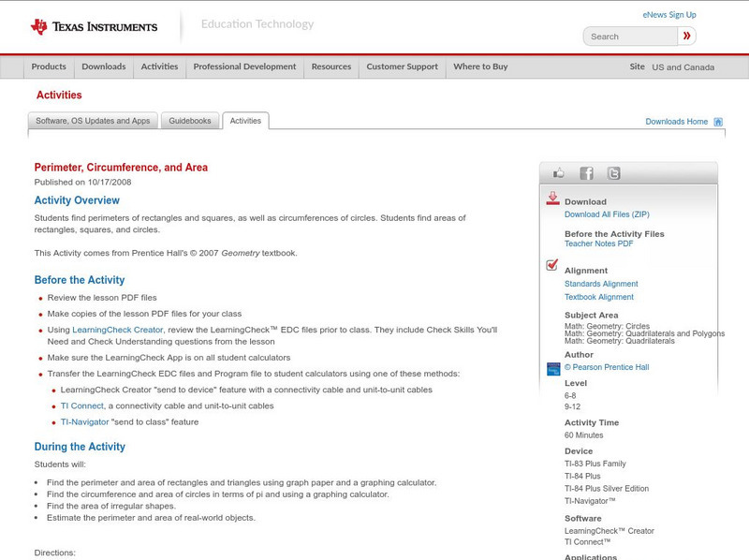Switch to the Guidebooks tab

(x=190, y=121)
